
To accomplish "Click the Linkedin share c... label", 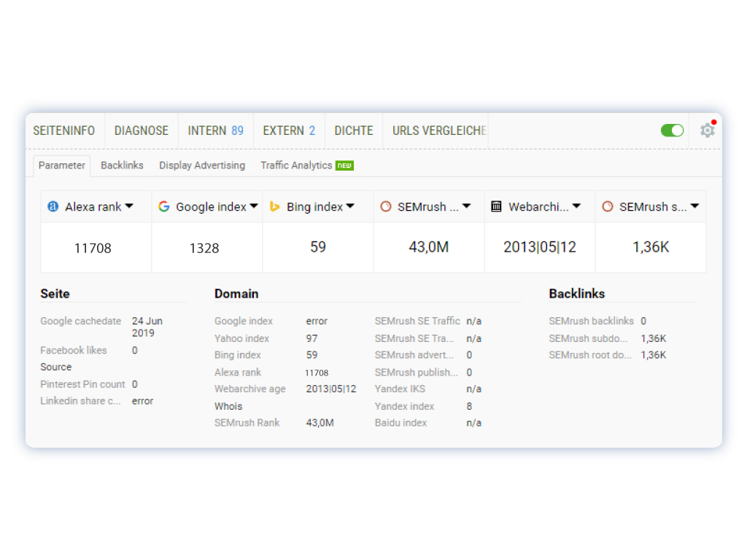I will click(80, 401).
